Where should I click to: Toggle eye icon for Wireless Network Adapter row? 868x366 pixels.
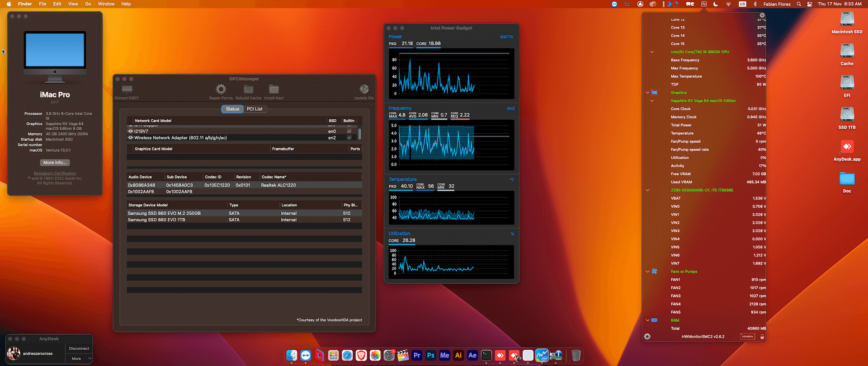click(131, 138)
